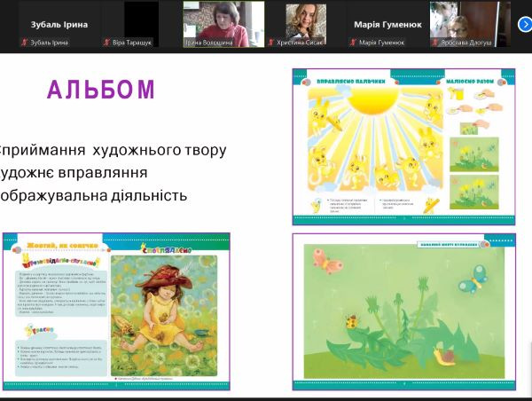Click muted mic icon of Зубаль Ірина
This screenshot has height=401, width=532.
click(x=25, y=43)
